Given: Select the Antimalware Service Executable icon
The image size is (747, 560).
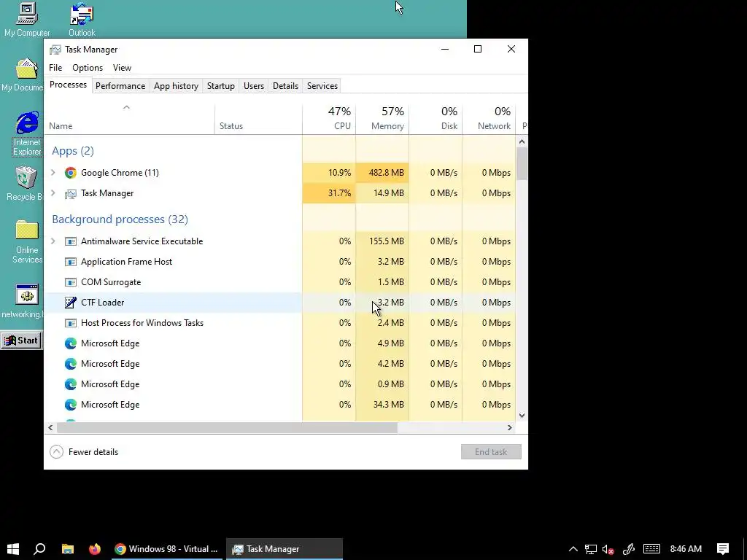Looking at the screenshot, I should coord(71,241).
